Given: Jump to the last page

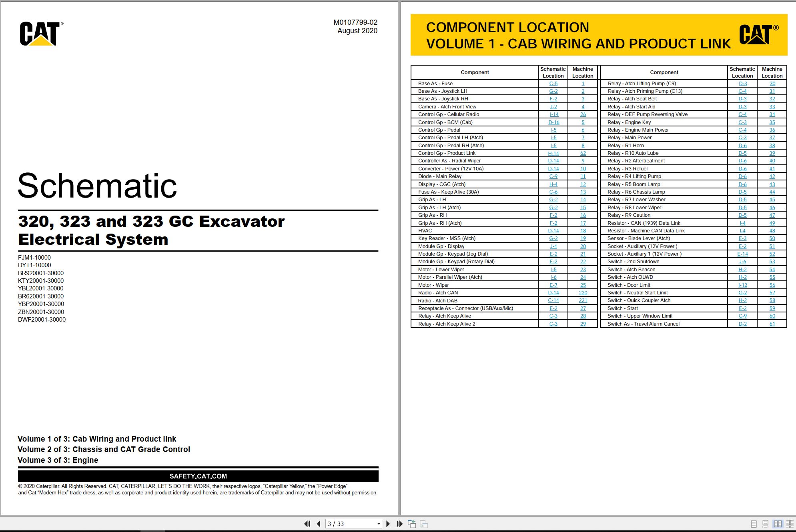Looking at the screenshot, I should [399, 524].
